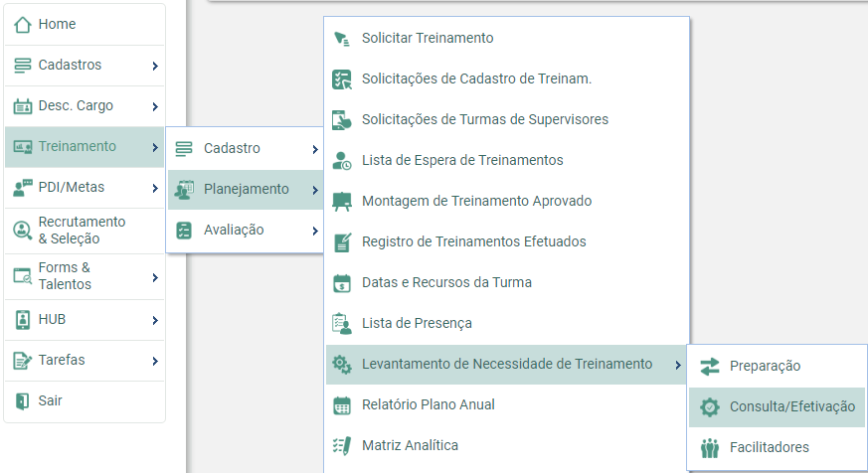
Task: Click the Preparação swap arrows icon
Action: (710, 367)
